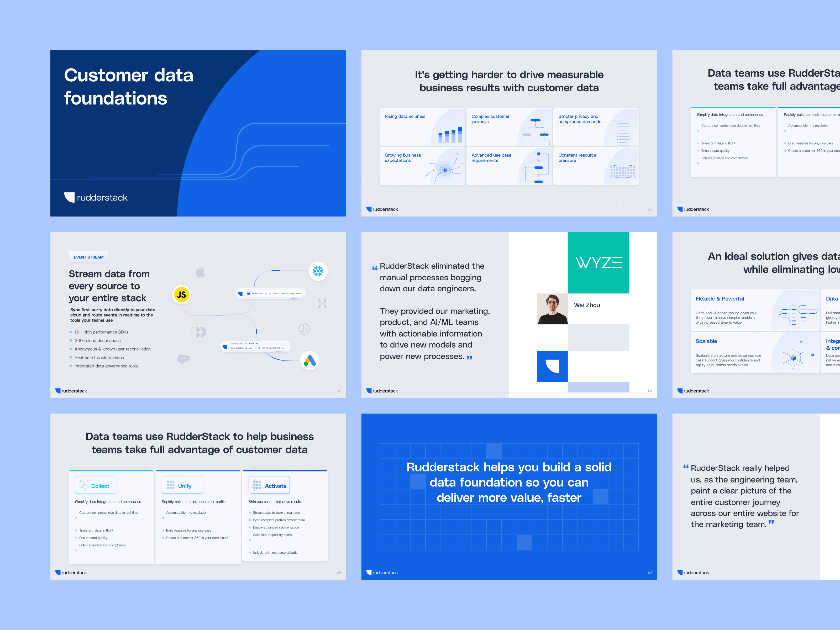840x630 pixels.
Task: Click the Snowflake logo icon
Action: 318,271
